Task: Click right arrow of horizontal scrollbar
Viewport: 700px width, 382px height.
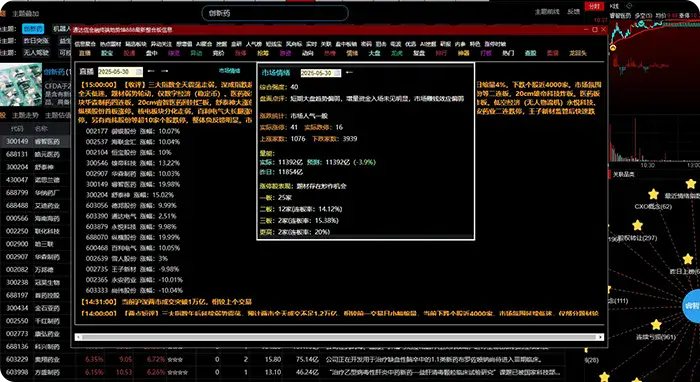Action: [600, 337]
